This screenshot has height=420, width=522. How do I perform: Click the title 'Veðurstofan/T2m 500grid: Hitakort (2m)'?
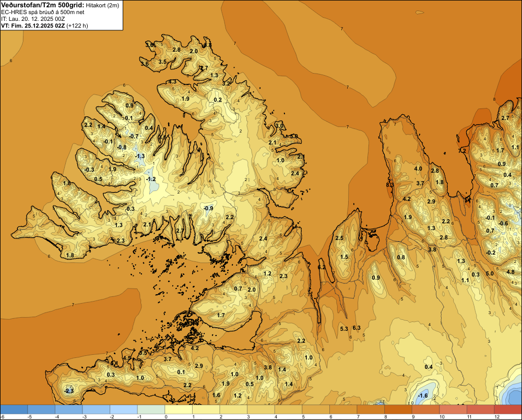(60, 5)
